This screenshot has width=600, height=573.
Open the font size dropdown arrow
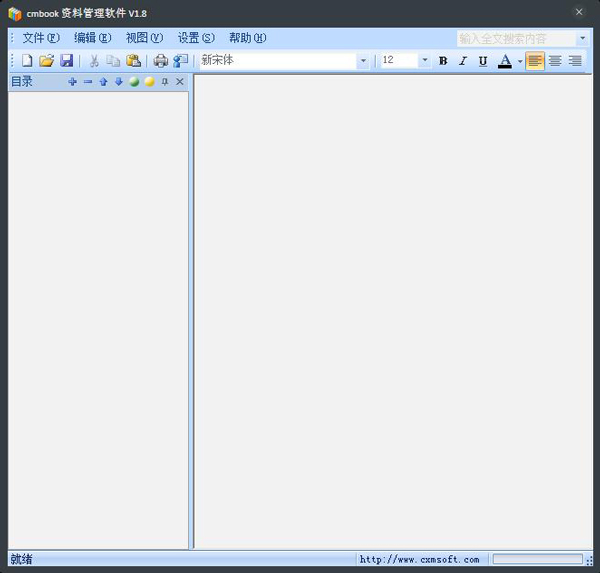pyautogui.click(x=425, y=60)
